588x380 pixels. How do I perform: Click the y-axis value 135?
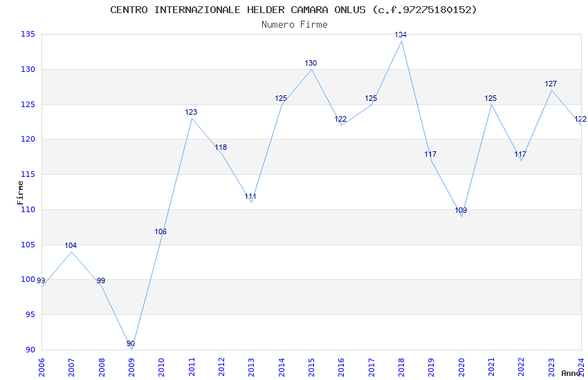pos(28,34)
